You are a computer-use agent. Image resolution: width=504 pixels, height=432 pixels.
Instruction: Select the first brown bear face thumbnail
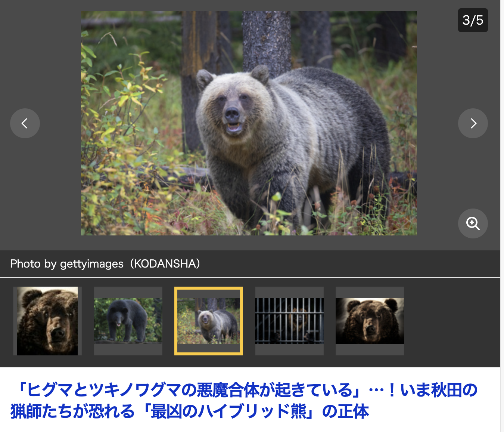47,321
